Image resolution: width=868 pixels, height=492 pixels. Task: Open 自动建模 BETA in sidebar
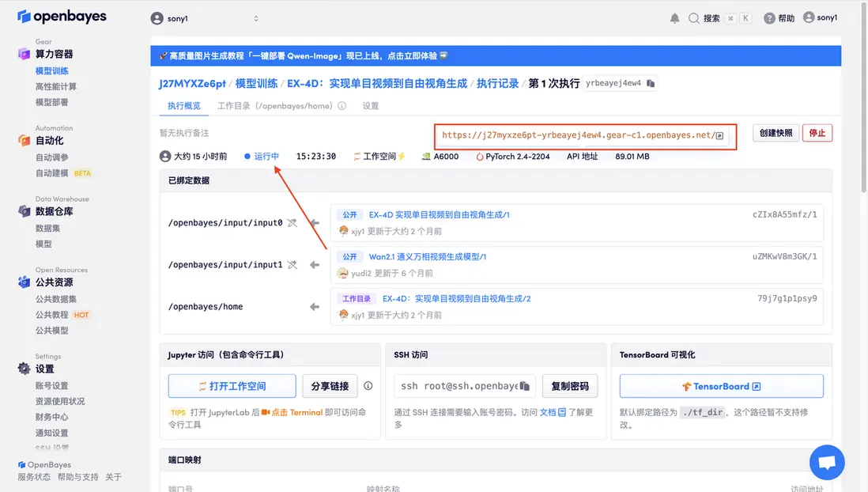coord(63,173)
